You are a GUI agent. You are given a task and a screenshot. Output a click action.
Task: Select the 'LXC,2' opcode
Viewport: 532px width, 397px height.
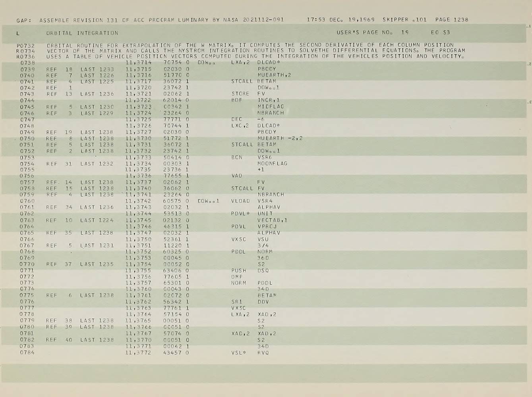click(x=240, y=125)
